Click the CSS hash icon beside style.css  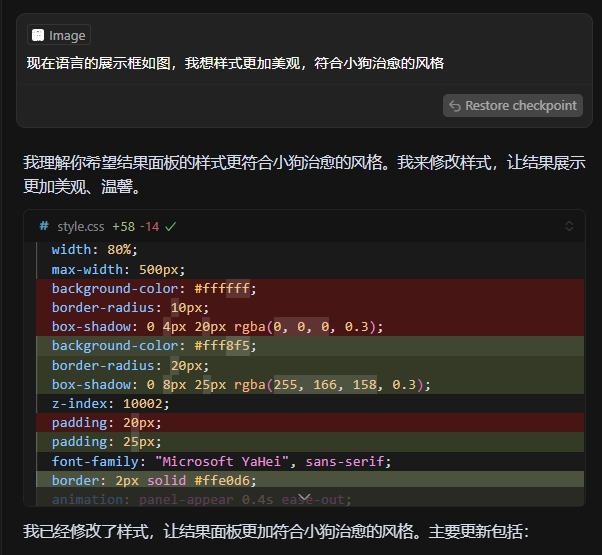[44, 227]
